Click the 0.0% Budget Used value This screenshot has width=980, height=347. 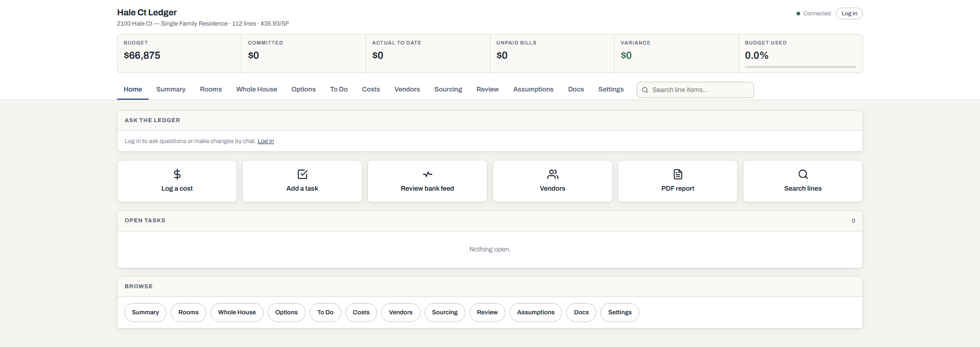pos(757,55)
